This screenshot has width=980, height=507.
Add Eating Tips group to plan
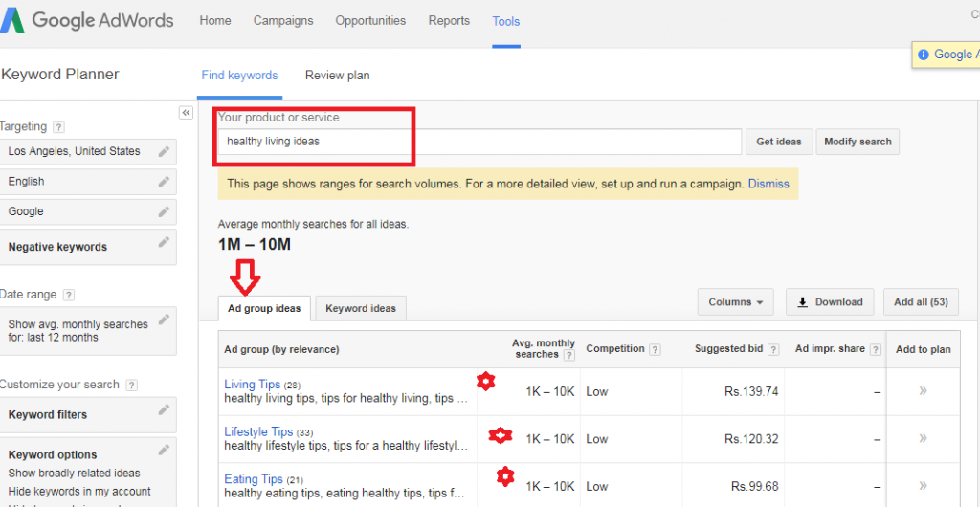[x=923, y=485]
